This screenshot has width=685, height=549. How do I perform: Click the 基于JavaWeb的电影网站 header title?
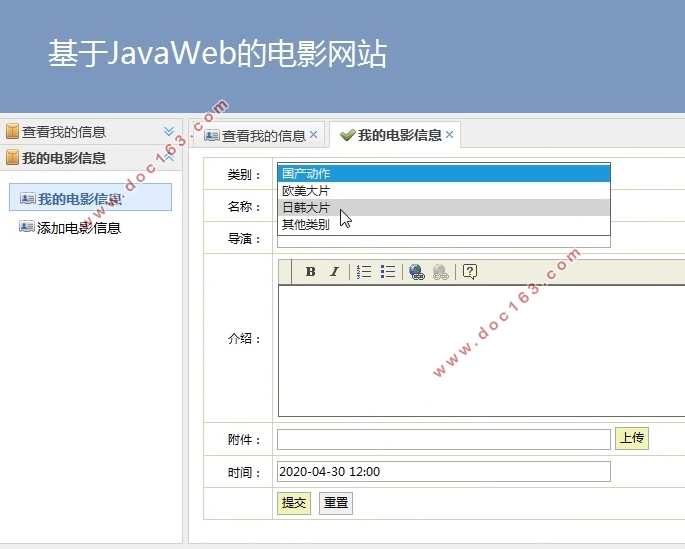pyautogui.click(x=218, y=54)
